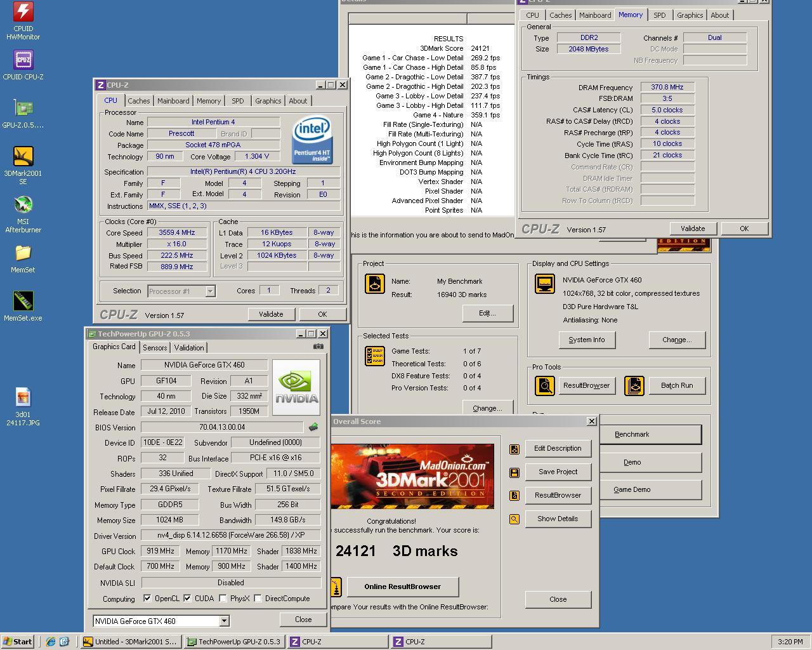Click the Edit Description icon
Viewport: 812px width, 650px height.
(514, 449)
